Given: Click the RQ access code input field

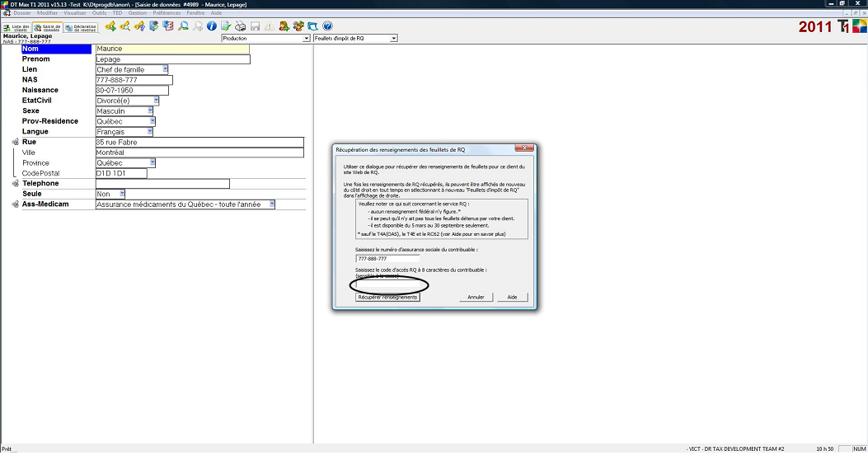Looking at the screenshot, I should (x=387, y=284).
